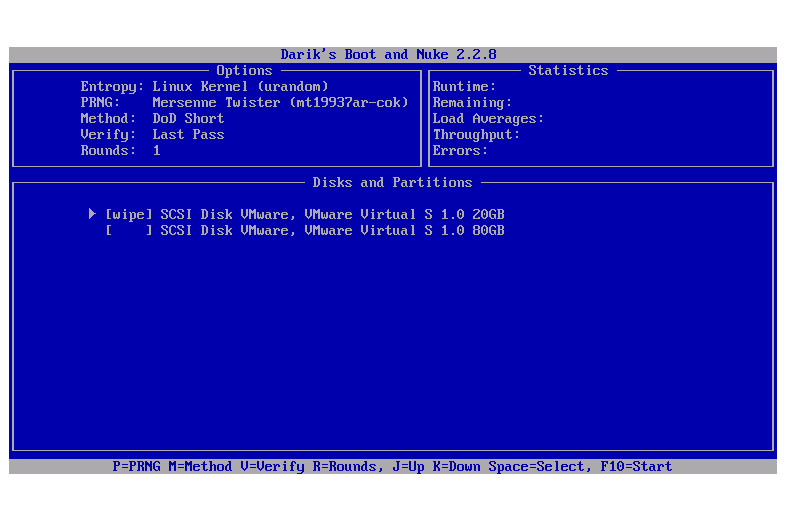Click the Disks and Partitions heading
The image size is (786, 524).
(x=392, y=183)
